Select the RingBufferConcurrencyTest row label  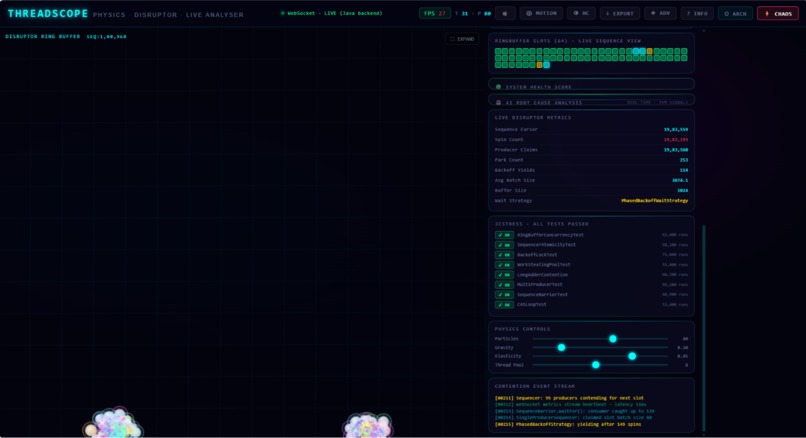(550, 235)
